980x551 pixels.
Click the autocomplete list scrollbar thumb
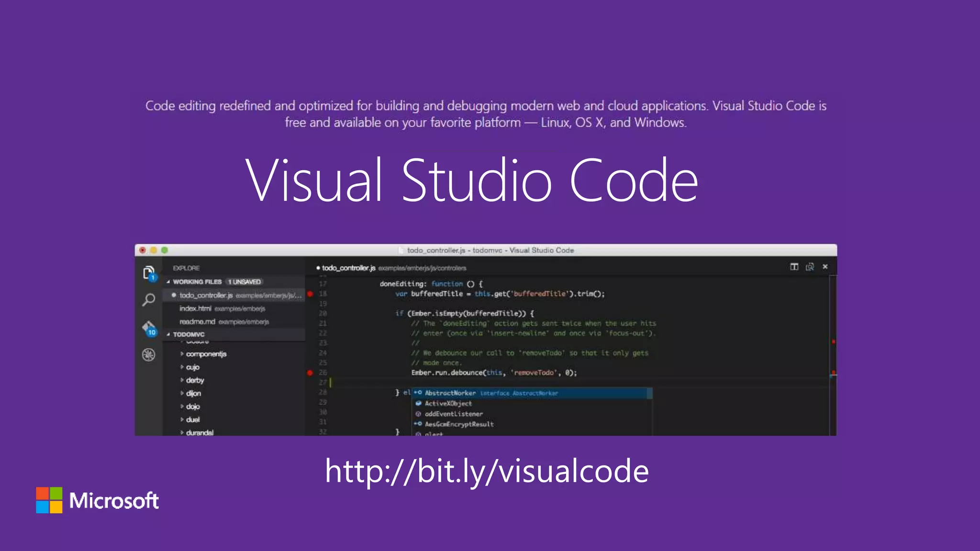[650, 393]
